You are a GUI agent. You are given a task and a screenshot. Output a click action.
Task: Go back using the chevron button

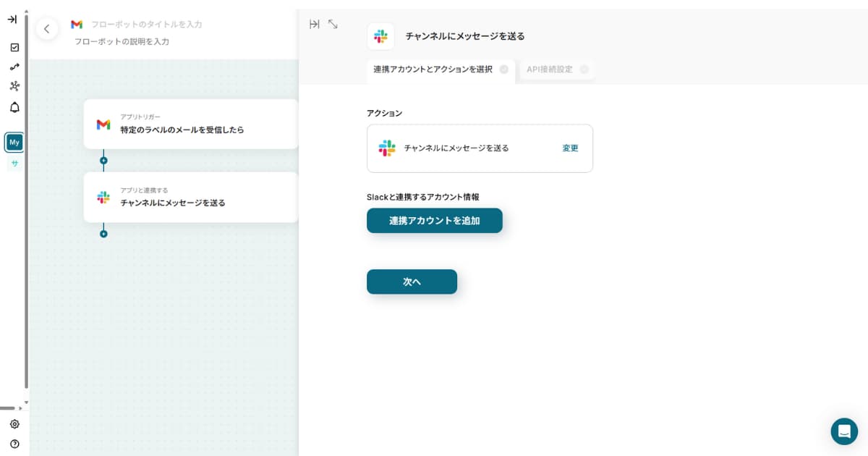(47, 29)
